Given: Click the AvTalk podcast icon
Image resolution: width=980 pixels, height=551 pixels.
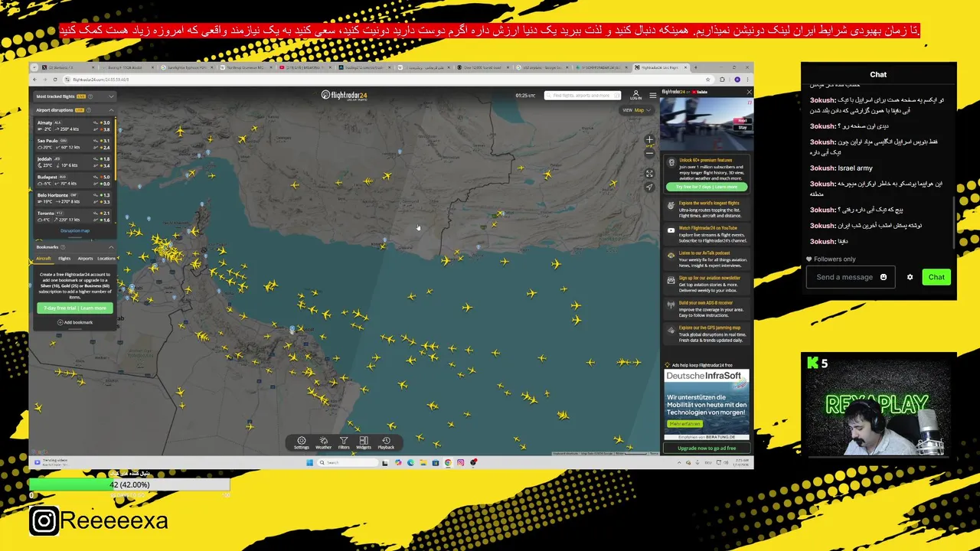Looking at the screenshot, I should (671, 256).
